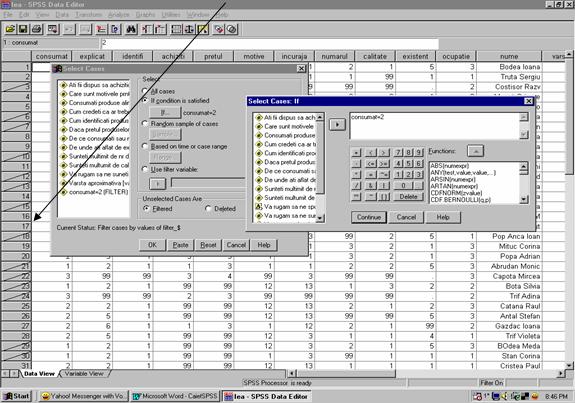Click the Print toolbar icon
This screenshot has width=575, height=403.
pos(37,29)
